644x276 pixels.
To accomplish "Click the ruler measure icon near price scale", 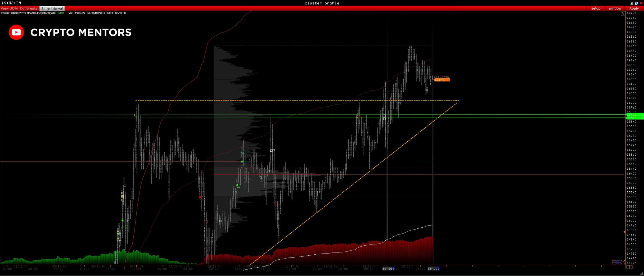I will coord(623,14).
